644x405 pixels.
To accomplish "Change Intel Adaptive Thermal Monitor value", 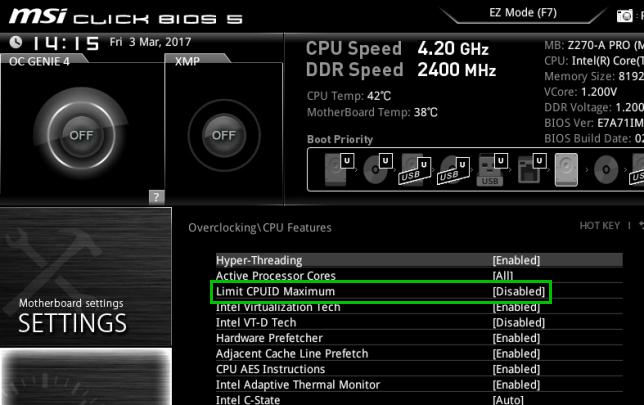I will click(516, 385).
